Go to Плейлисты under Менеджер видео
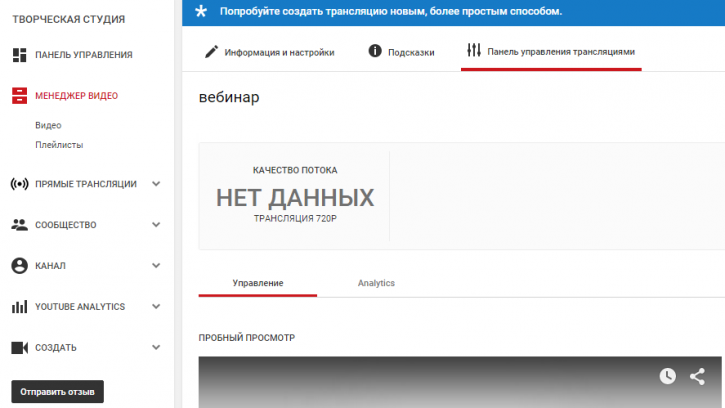Image resolution: width=725 pixels, height=408 pixels. [x=59, y=145]
